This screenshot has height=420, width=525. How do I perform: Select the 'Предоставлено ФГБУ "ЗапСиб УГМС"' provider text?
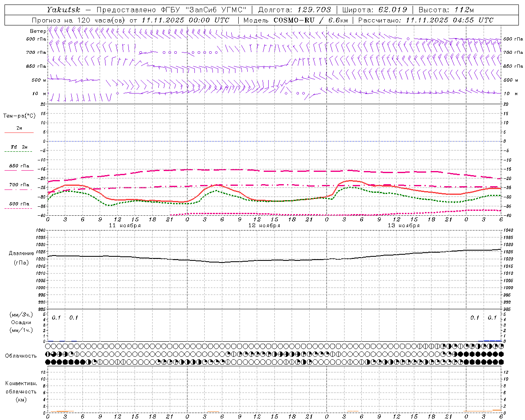[x=171, y=10]
